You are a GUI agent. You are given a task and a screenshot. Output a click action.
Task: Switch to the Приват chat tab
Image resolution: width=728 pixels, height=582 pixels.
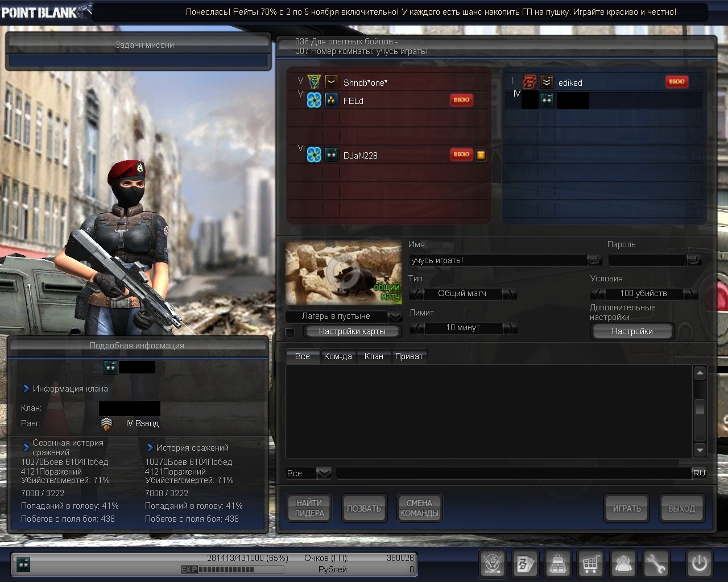(x=409, y=356)
